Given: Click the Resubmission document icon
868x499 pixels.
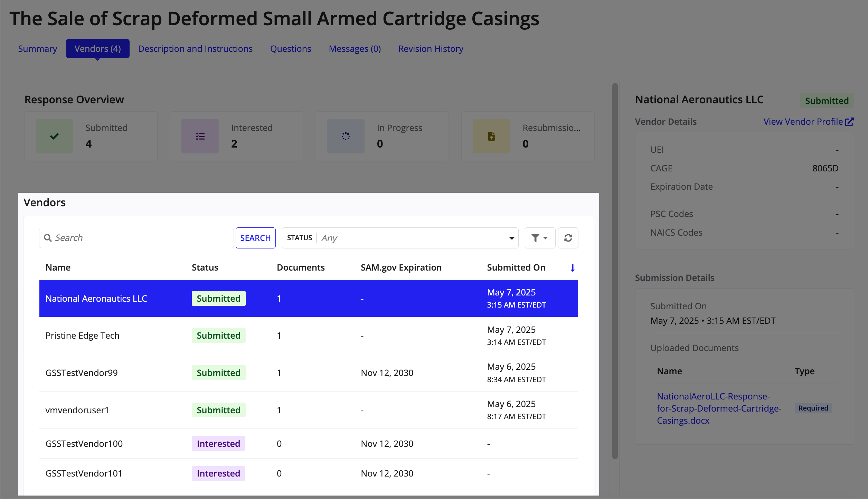Looking at the screenshot, I should [491, 136].
